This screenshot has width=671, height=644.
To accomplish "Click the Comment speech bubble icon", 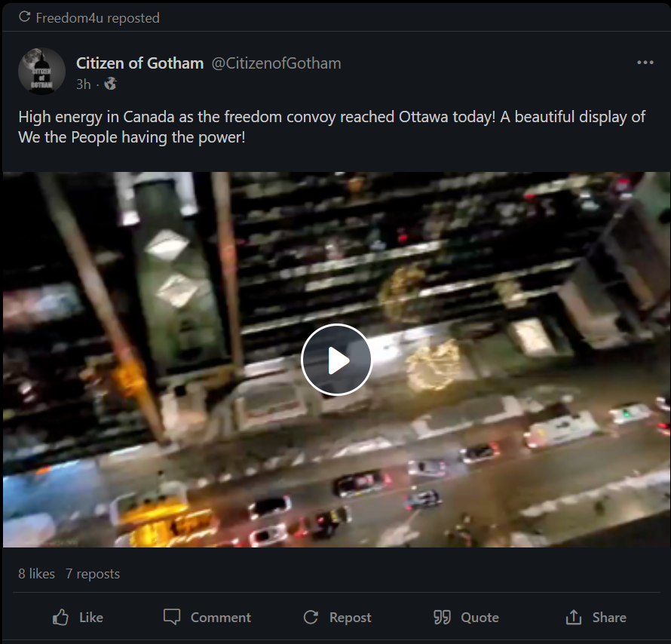I will tap(172, 617).
